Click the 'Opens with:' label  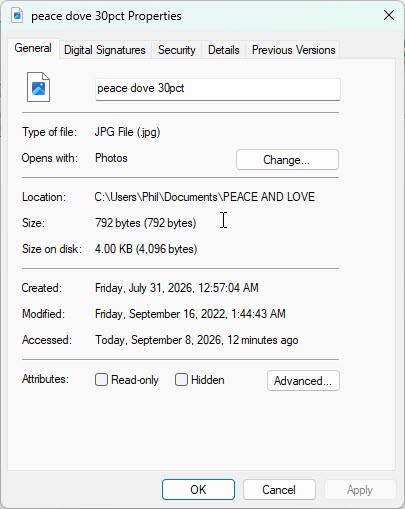(50, 158)
